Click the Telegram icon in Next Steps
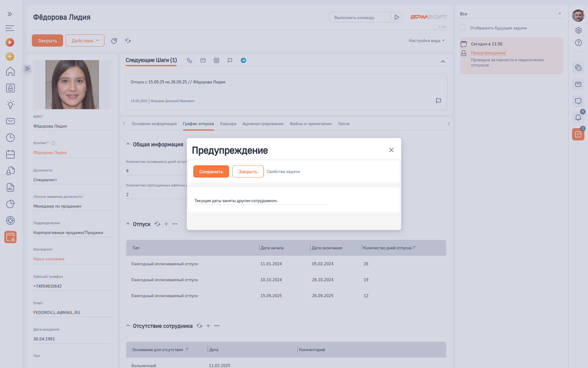Image resolution: width=588 pixels, height=368 pixels. click(243, 60)
